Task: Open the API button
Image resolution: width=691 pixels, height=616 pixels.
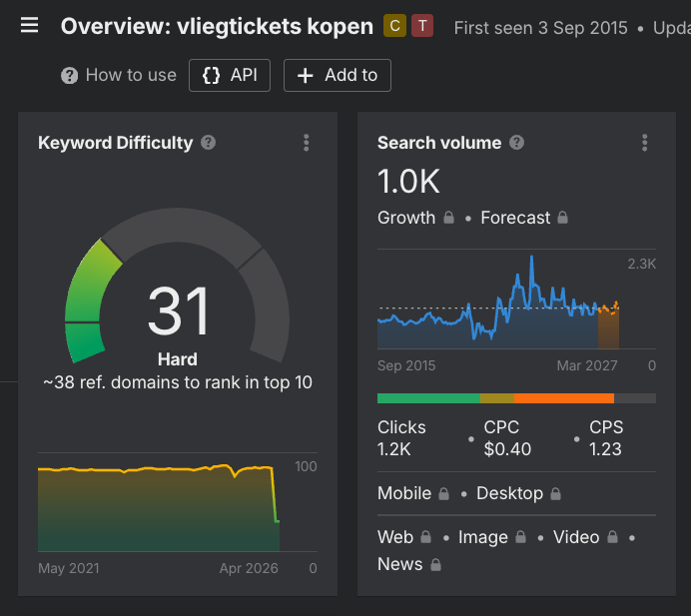Action: [230, 75]
